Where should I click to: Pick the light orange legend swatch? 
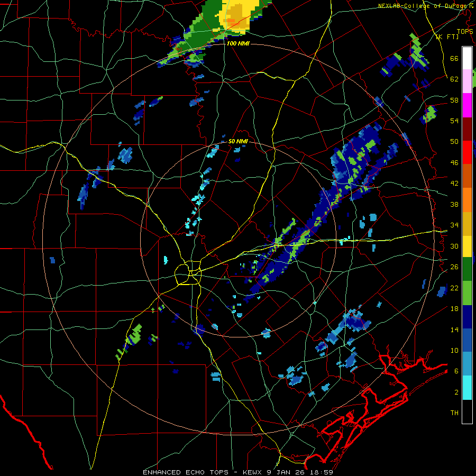point(467,199)
